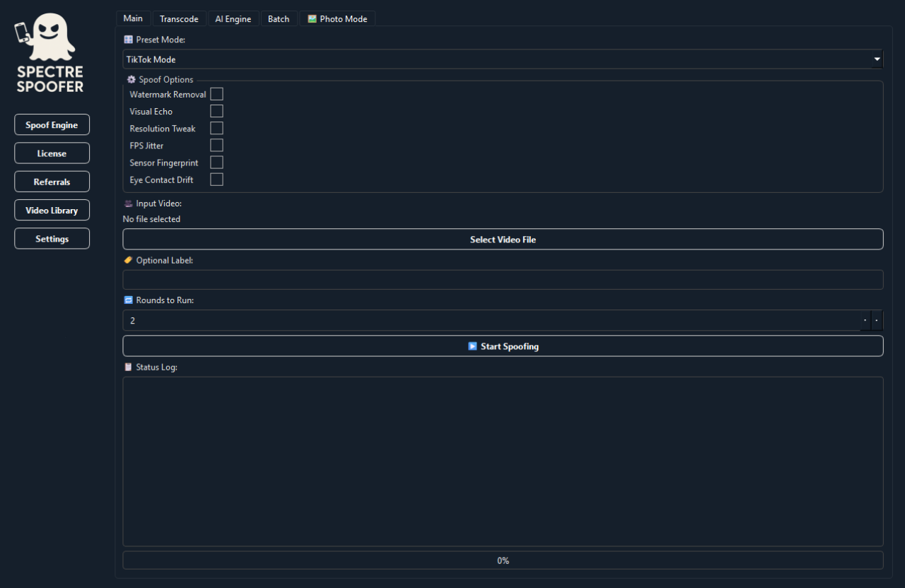905x588 pixels.
Task: Click Select Video File button
Action: (x=503, y=240)
